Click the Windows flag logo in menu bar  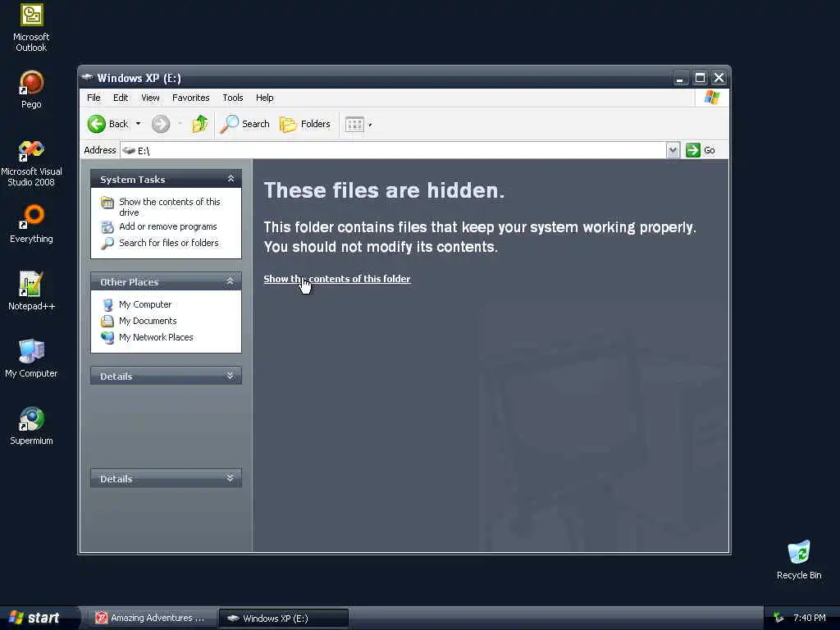(712, 98)
